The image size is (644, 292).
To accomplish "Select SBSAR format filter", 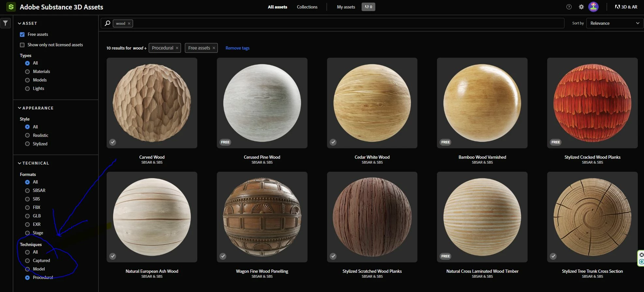I will [27, 190].
